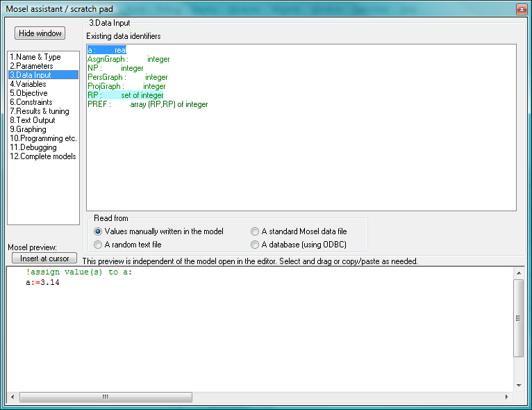Select 'A standard Mosel data file'

coord(255,231)
